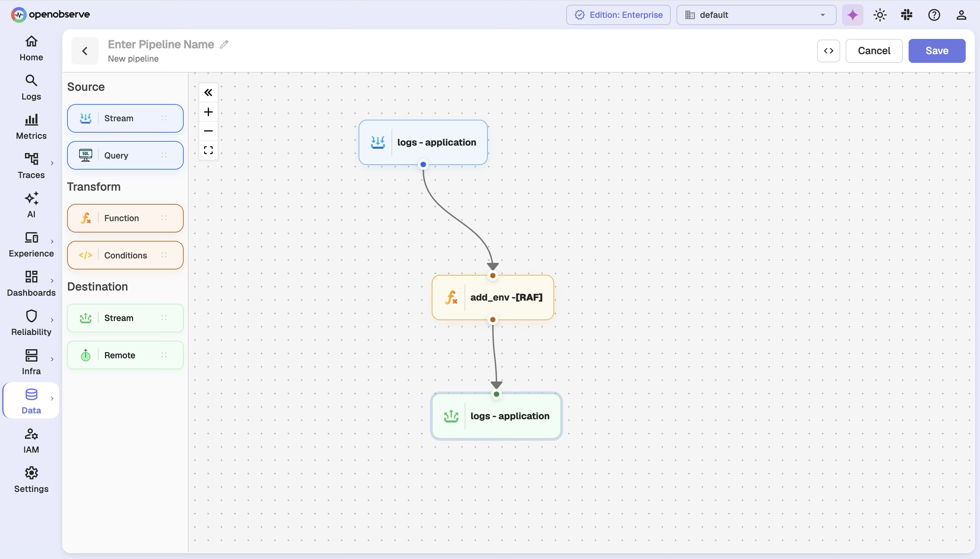
Task: Expand Traces submenu chevron
Action: (x=52, y=163)
